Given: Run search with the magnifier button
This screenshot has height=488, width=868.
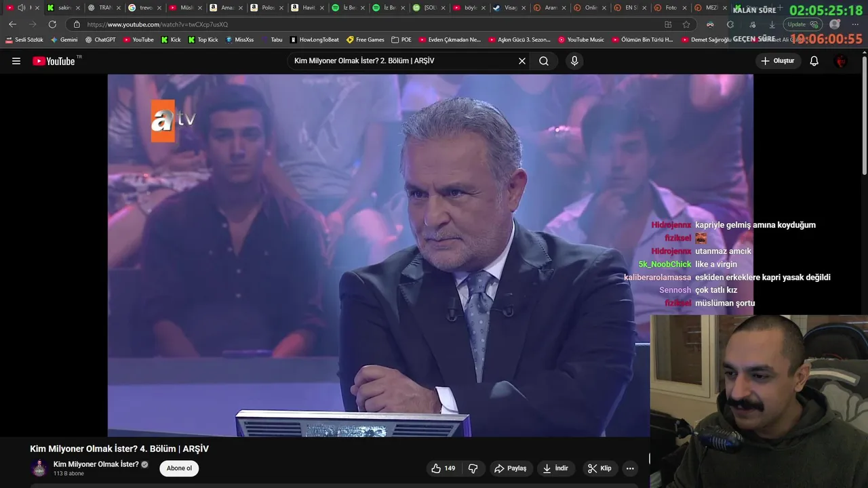Looking at the screenshot, I should tap(544, 61).
